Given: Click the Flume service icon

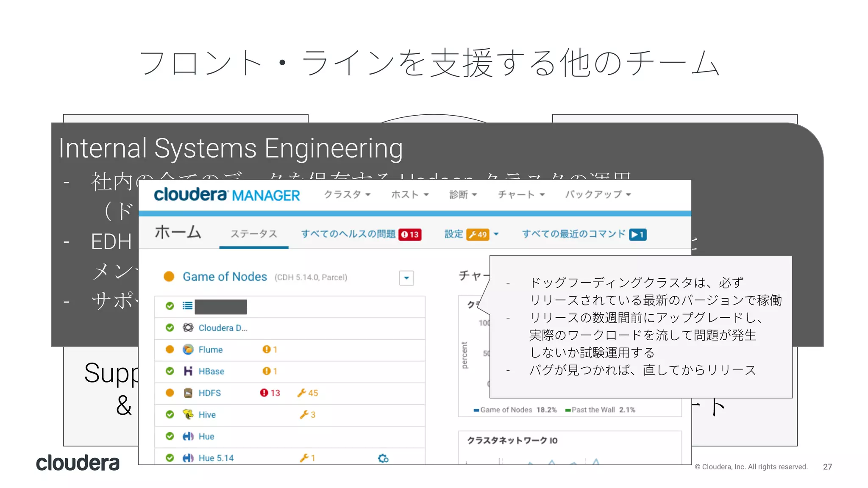Looking at the screenshot, I should [x=188, y=349].
